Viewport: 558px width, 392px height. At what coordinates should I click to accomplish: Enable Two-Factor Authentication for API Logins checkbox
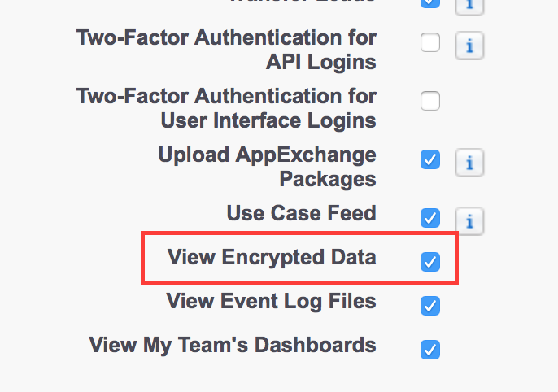(430, 42)
